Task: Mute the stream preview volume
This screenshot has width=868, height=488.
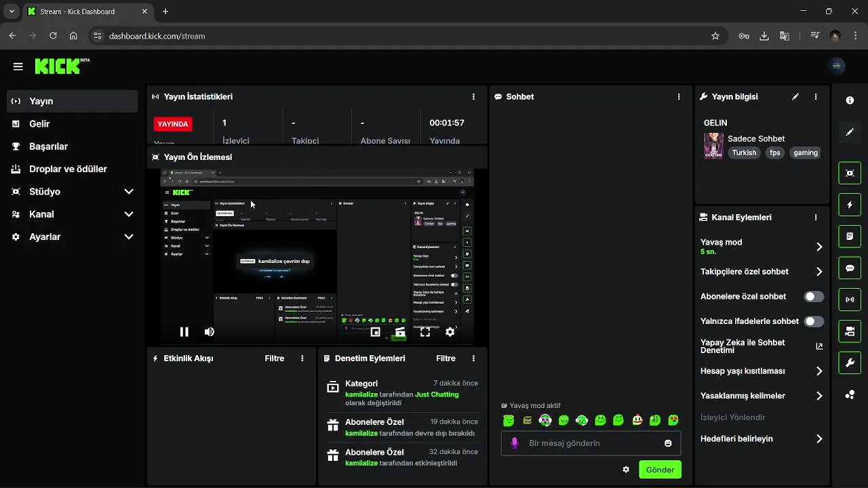Action: [x=209, y=332]
